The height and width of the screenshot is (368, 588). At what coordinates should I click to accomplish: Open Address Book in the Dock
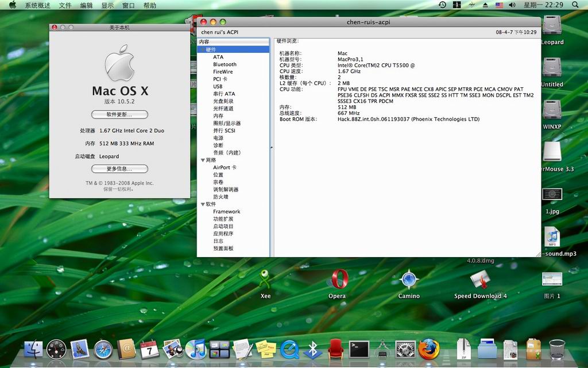[x=126, y=349]
